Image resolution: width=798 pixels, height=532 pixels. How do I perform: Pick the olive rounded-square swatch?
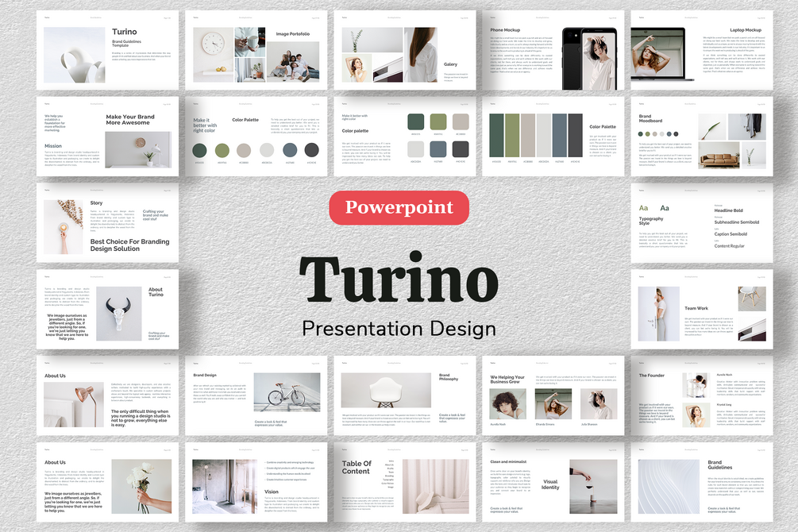(438, 121)
